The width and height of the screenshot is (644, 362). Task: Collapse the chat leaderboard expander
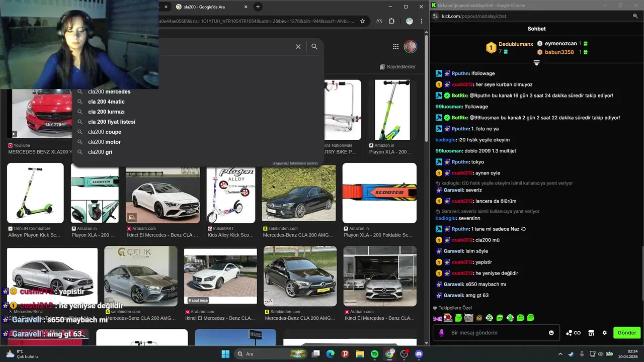click(x=536, y=63)
